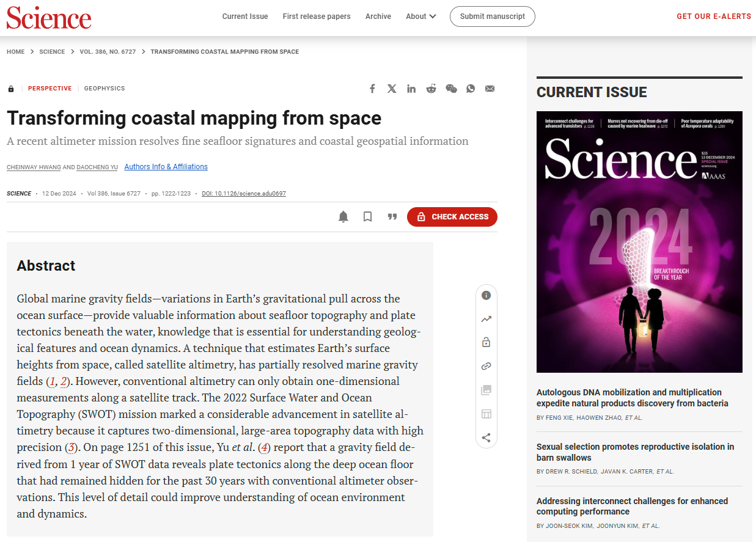Share article on X (Twitter)
This screenshot has height=542, width=756.
tap(392, 89)
